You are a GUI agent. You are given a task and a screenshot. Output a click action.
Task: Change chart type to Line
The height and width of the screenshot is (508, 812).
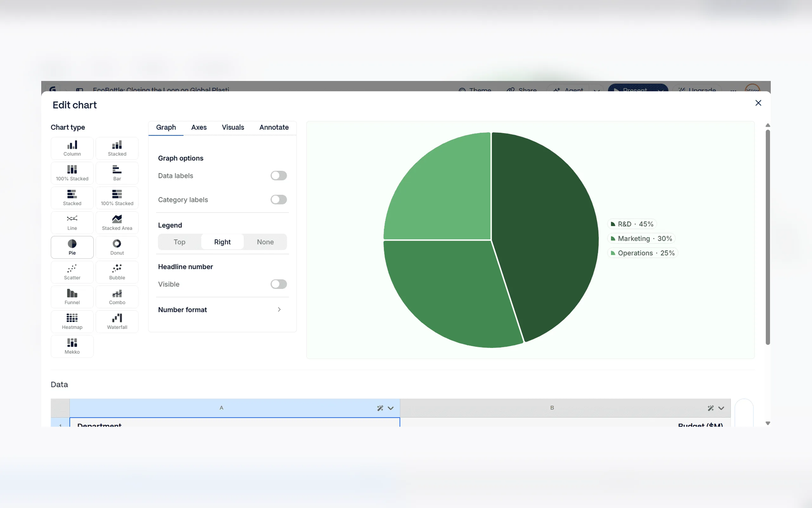point(72,223)
